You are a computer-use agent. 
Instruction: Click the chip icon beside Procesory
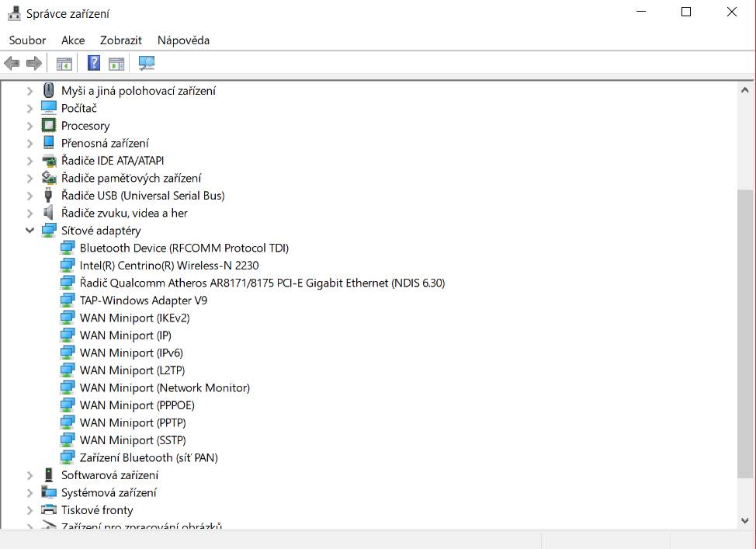pyautogui.click(x=49, y=126)
